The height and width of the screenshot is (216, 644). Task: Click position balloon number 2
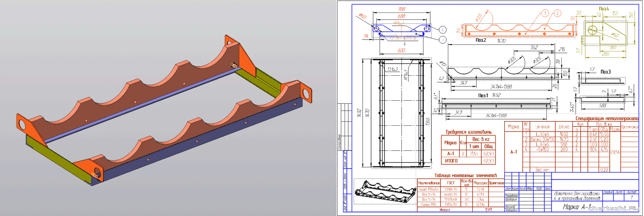point(557,13)
